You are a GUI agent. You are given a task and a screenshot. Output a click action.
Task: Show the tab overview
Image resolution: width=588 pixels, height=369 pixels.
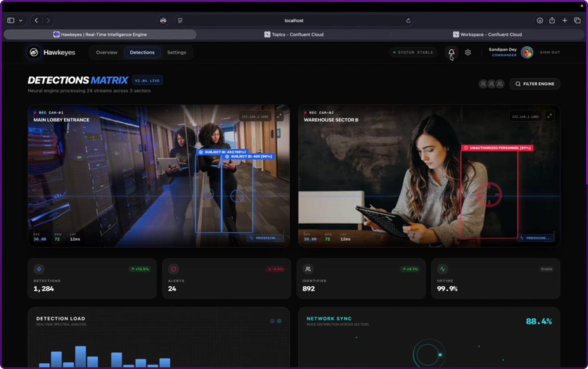click(x=577, y=20)
